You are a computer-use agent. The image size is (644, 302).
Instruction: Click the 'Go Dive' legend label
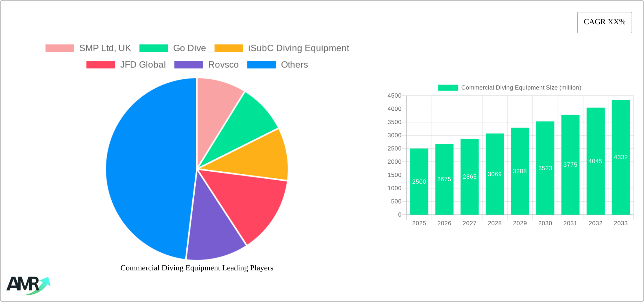pos(190,48)
